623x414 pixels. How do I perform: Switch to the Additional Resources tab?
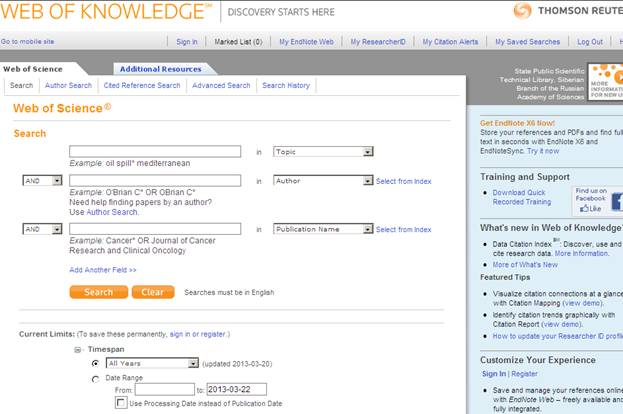click(x=161, y=69)
